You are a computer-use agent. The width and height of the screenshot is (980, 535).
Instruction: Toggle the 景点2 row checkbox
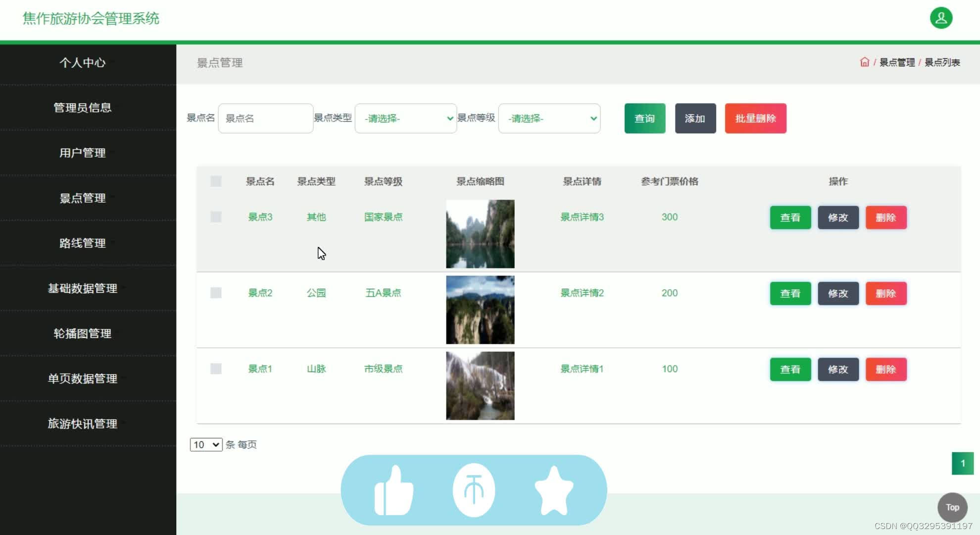216,293
